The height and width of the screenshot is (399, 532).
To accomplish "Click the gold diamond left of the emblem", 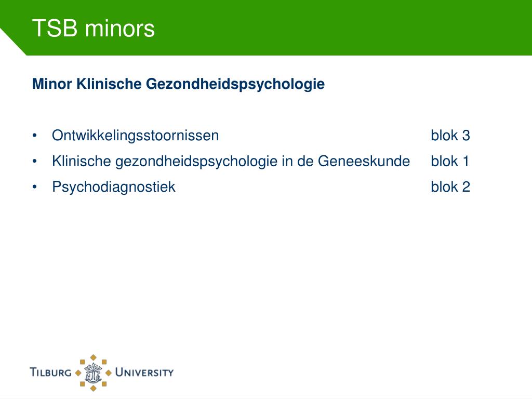I will click(x=78, y=373).
